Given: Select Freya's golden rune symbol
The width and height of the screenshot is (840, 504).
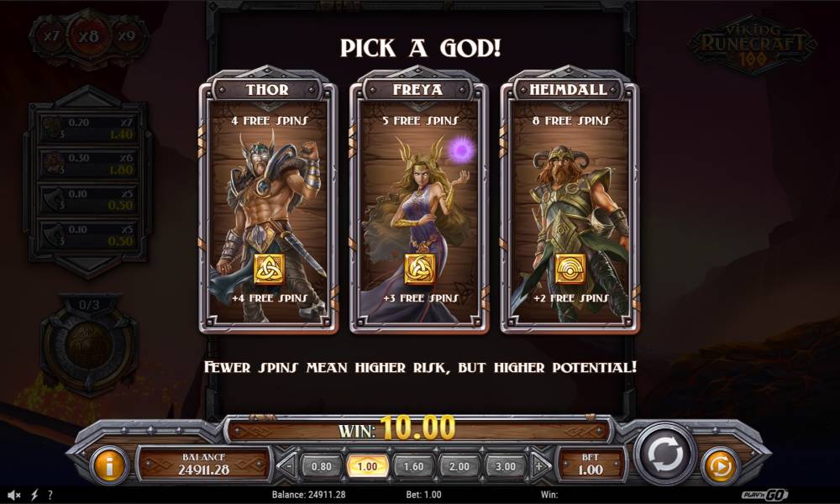Looking at the screenshot, I should coord(419,269).
